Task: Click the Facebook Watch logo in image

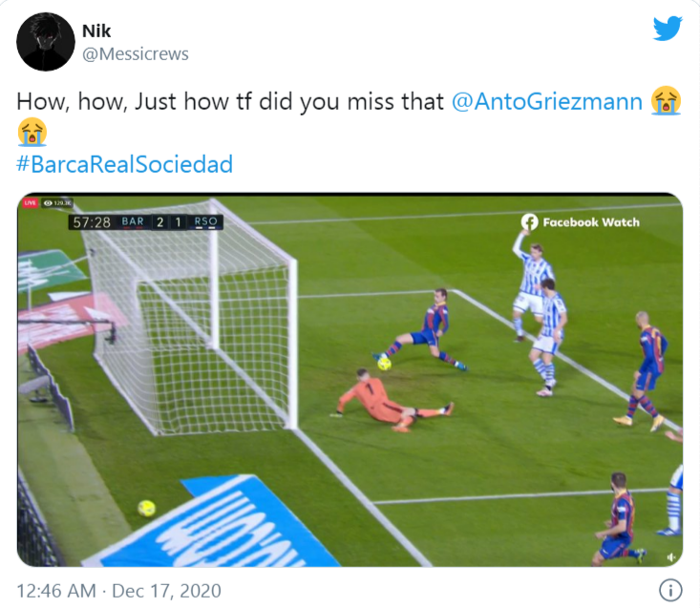Action: click(x=530, y=221)
